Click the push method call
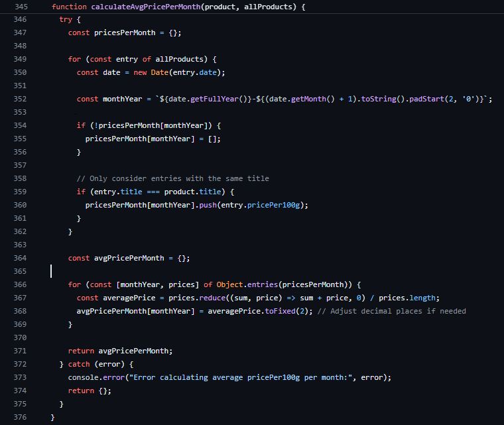504x425 pixels. [x=217, y=205]
